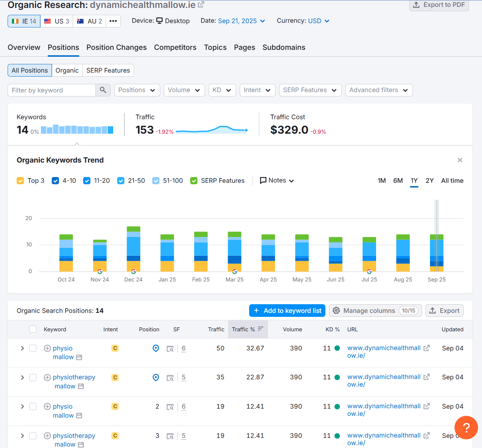Type in the Filter by keyword field
The height and width of the screenshot is (448, 482).
(52, 90)
